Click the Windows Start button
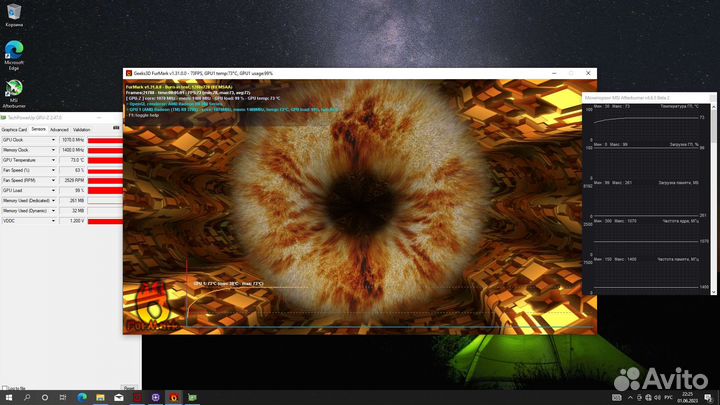This screenshot has height=405, width=720. tap(8, 397)
